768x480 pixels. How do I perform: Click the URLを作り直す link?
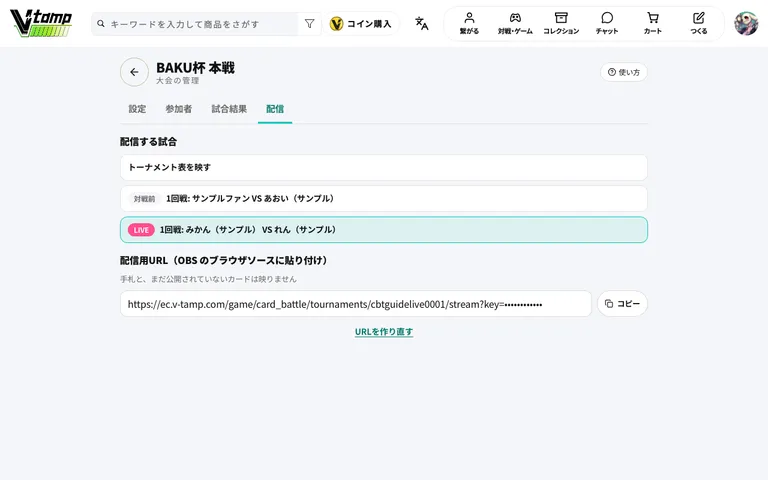pos(384,332)
